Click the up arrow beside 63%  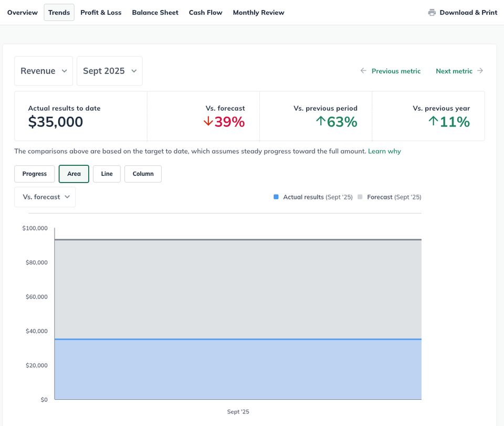320,121
